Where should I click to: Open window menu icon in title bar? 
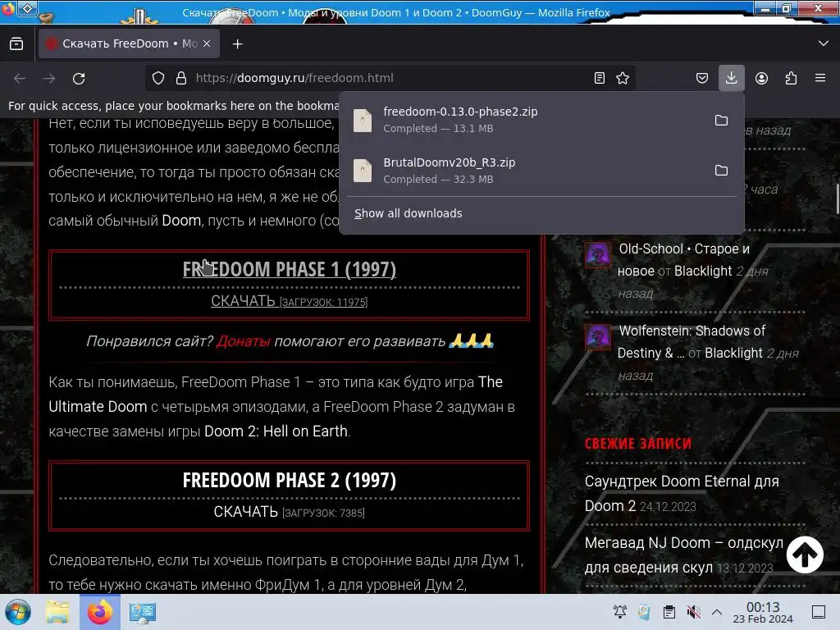point(8,9)
